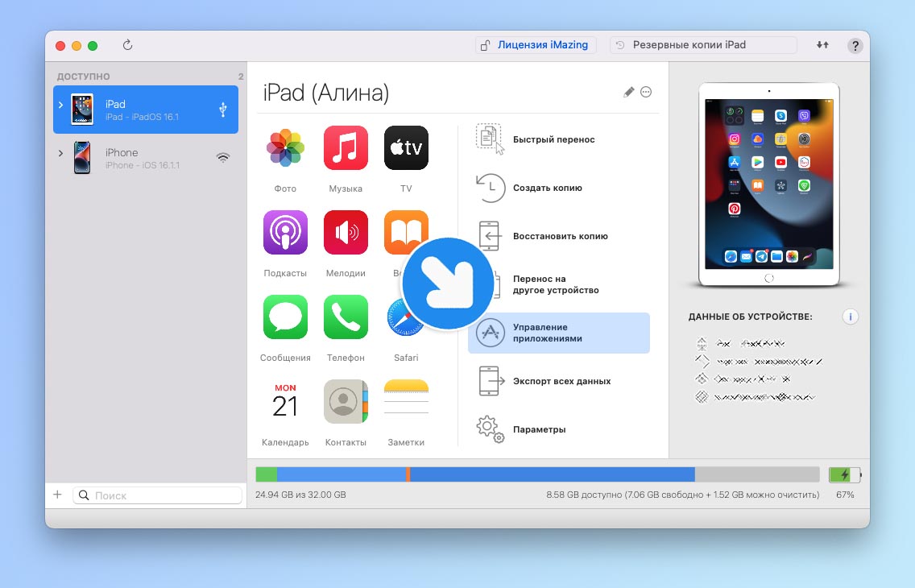Click the storage usage bar
Viewport: 915px width, 588px height.
click(537, 474)
